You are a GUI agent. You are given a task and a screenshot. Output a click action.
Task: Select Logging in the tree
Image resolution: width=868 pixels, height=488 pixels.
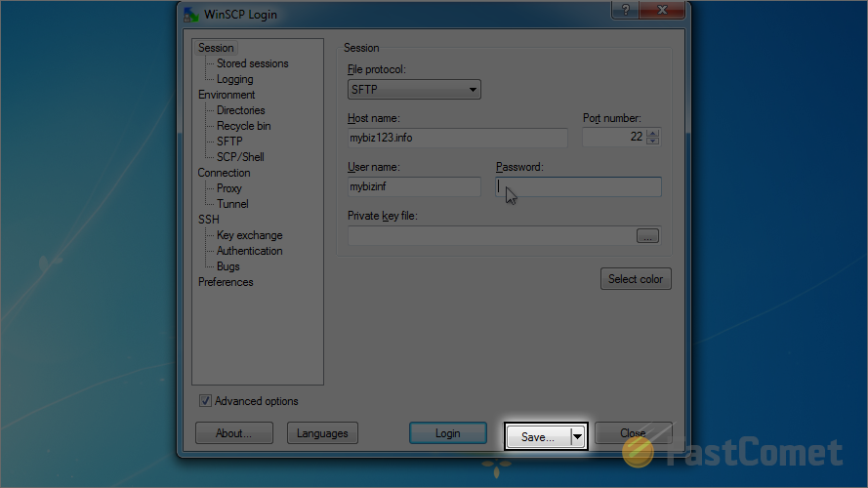[234, 79]
